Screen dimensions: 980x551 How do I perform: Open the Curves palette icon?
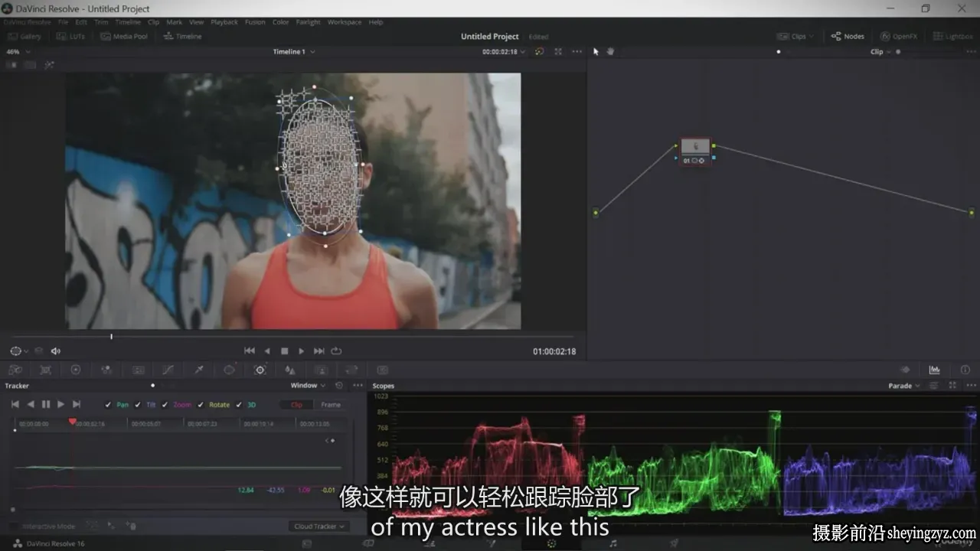coord(168,370)
